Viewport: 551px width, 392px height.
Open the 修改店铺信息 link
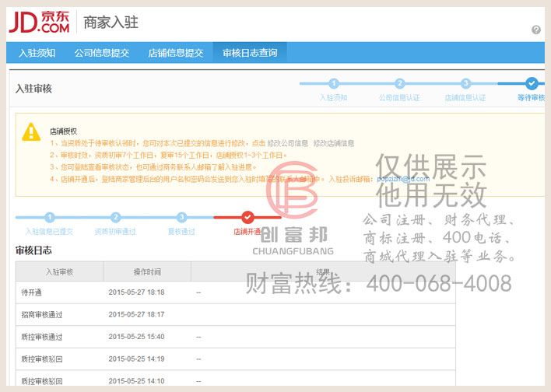334,143
